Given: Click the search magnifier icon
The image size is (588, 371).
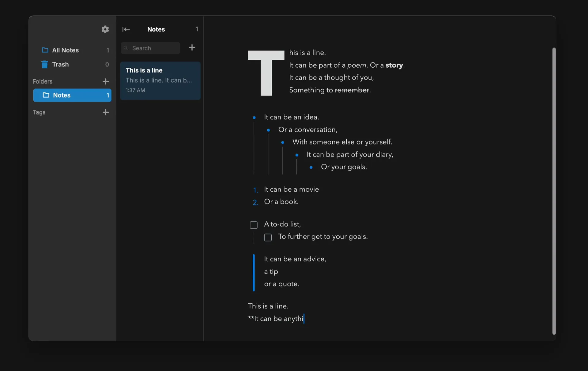Looking at the screenshot, I should click(x=126, y=48).
